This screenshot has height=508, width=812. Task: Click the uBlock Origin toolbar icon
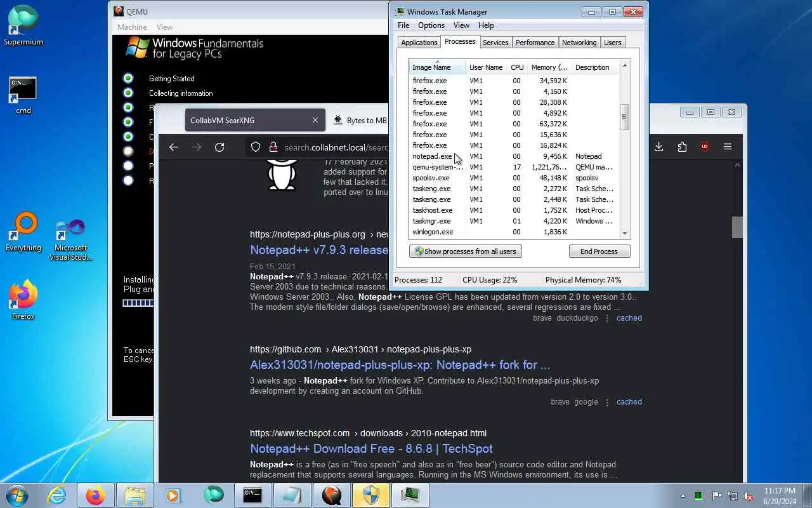705,147
